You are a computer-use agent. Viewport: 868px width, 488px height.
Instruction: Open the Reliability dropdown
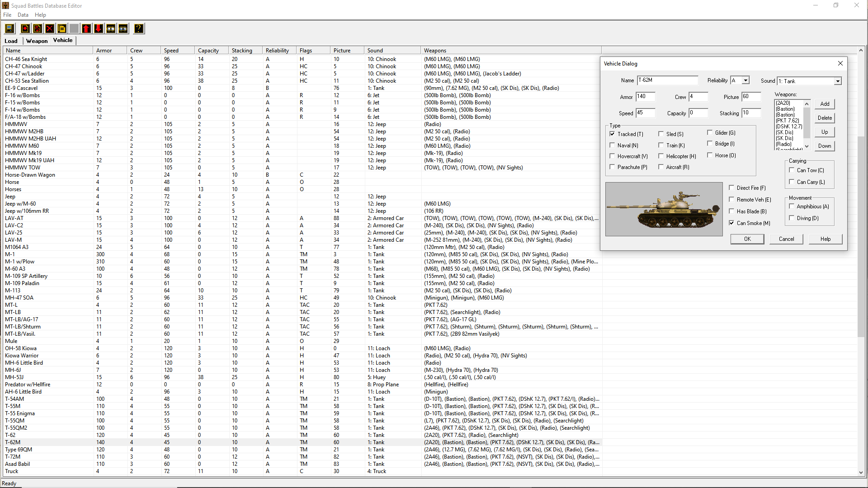(745, 80)
